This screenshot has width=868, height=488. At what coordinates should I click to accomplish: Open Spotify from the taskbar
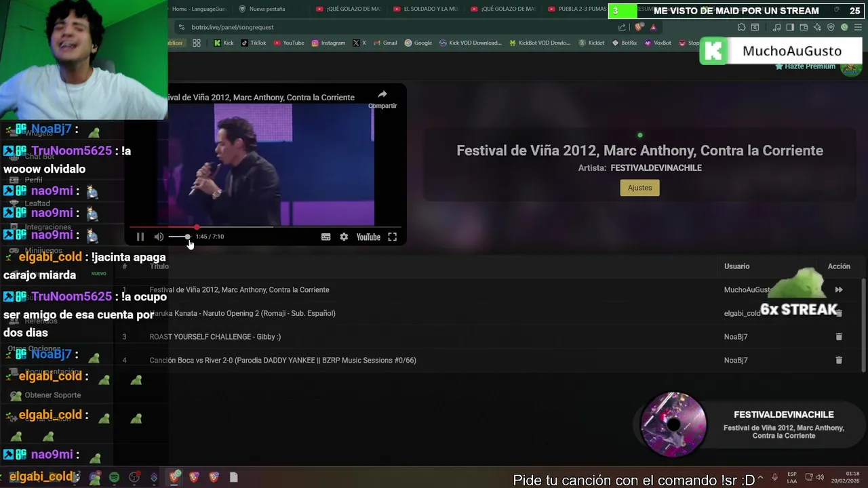114,477
